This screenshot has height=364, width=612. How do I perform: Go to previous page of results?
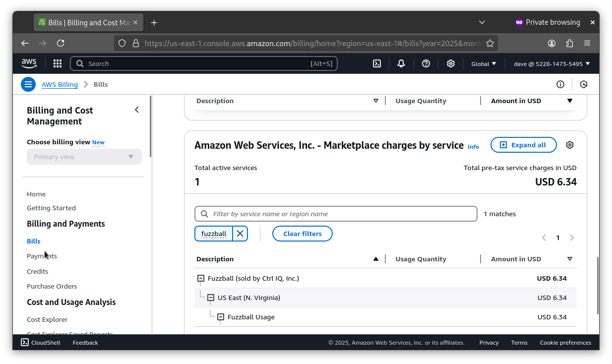[x=544, y=238]
